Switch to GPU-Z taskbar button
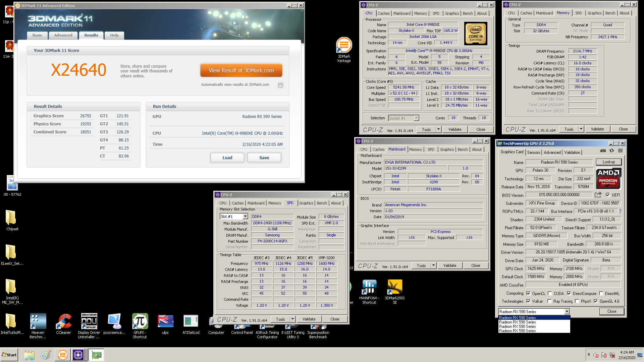Viewport: 644px width, 362px height. tap(97, 355)
